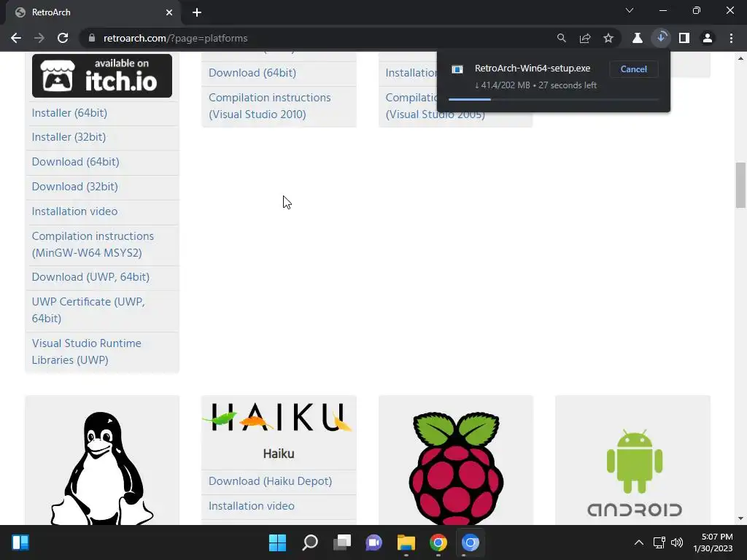
Task: Bookmark this page with the star
Action: [608, 38]
